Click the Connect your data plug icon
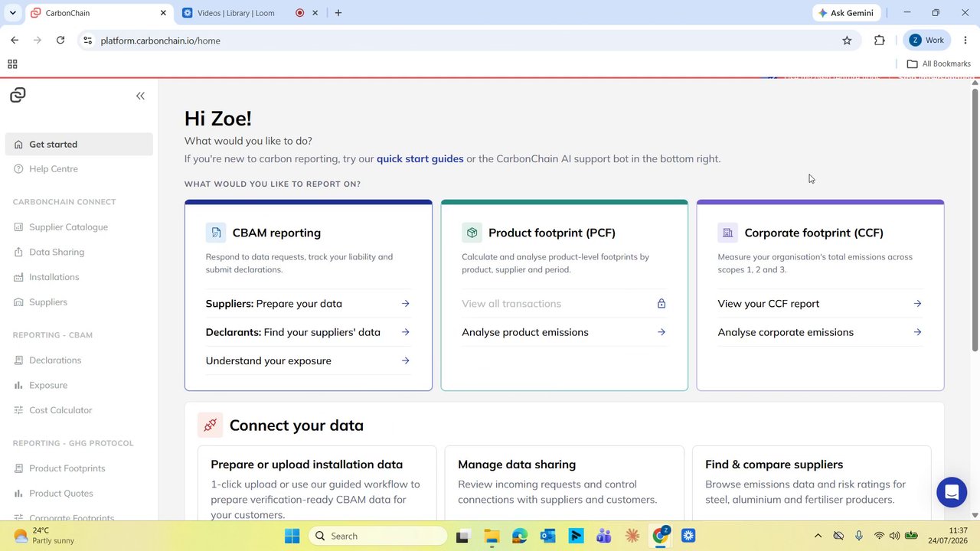 (210, 425)
